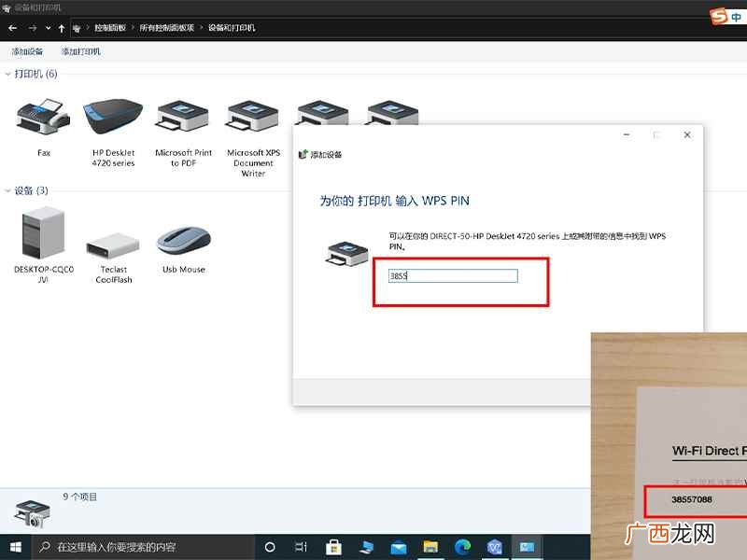Collapse the 打印机 (6) group

click(7, 75)
